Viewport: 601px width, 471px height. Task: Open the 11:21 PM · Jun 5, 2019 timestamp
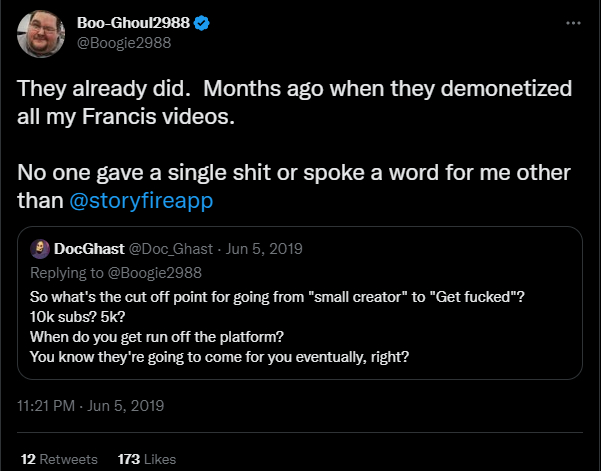(x=91, y=407)
